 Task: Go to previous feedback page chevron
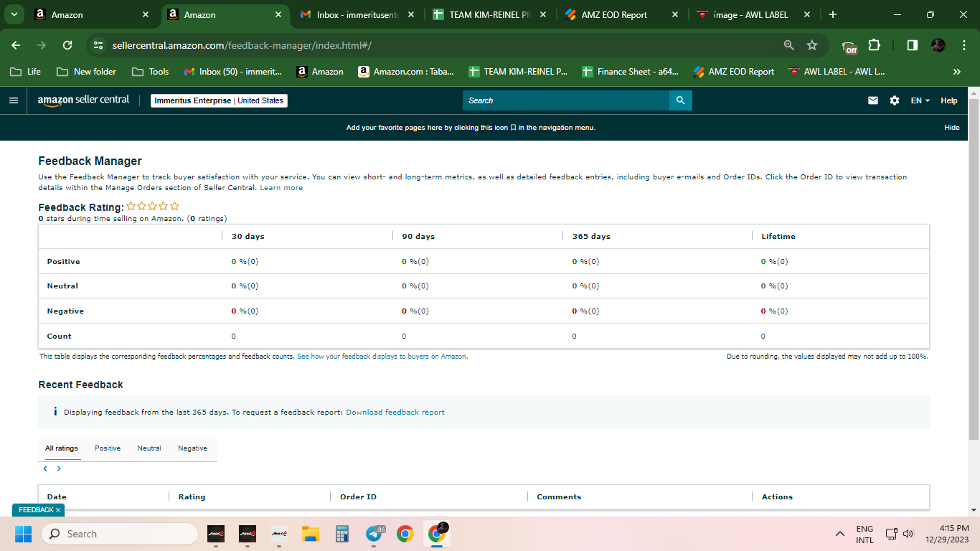[45, 468]
